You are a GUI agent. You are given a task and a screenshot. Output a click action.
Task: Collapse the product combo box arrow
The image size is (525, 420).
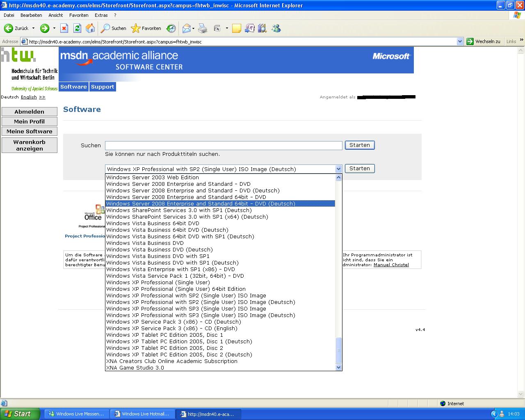338,169
